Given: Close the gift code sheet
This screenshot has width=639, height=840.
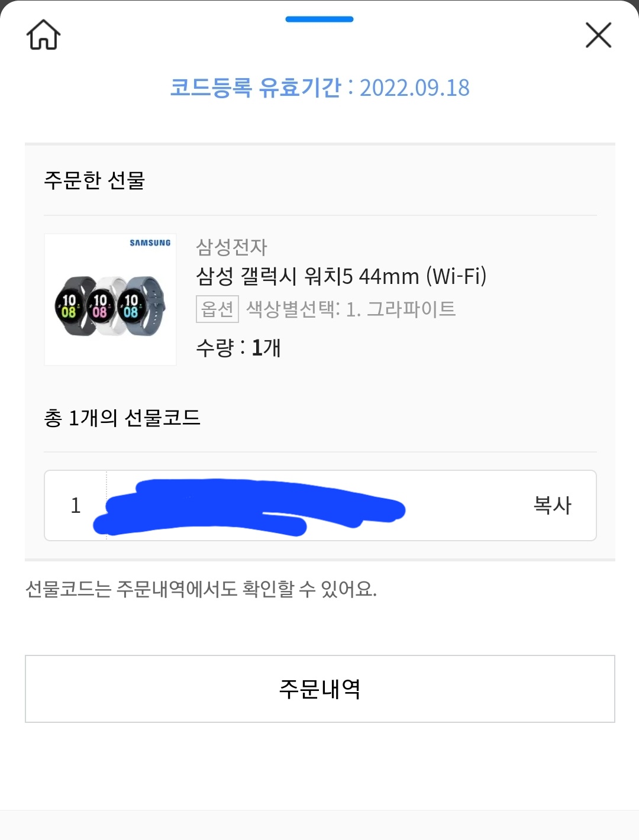Looking at the screenshot, I should [598, 35].
